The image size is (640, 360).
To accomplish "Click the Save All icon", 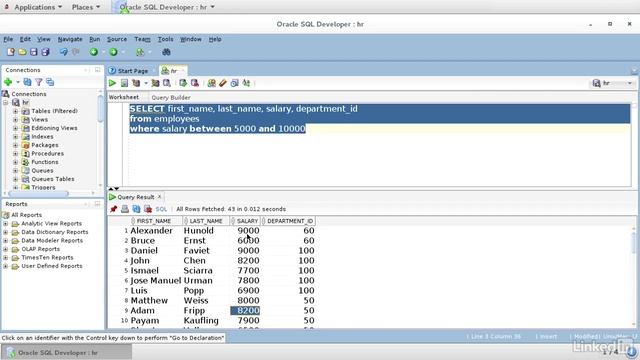I will click(x=45, y=52).
